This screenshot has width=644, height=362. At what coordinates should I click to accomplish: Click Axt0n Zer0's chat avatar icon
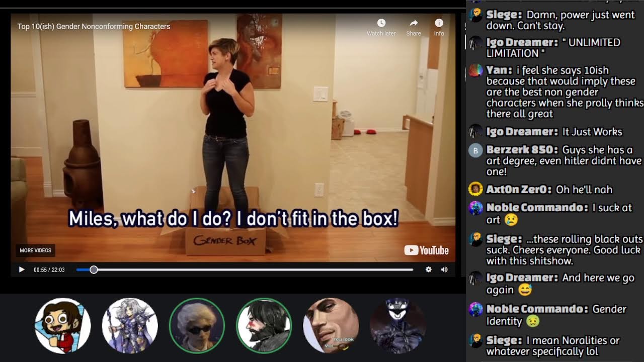(475, 189)
